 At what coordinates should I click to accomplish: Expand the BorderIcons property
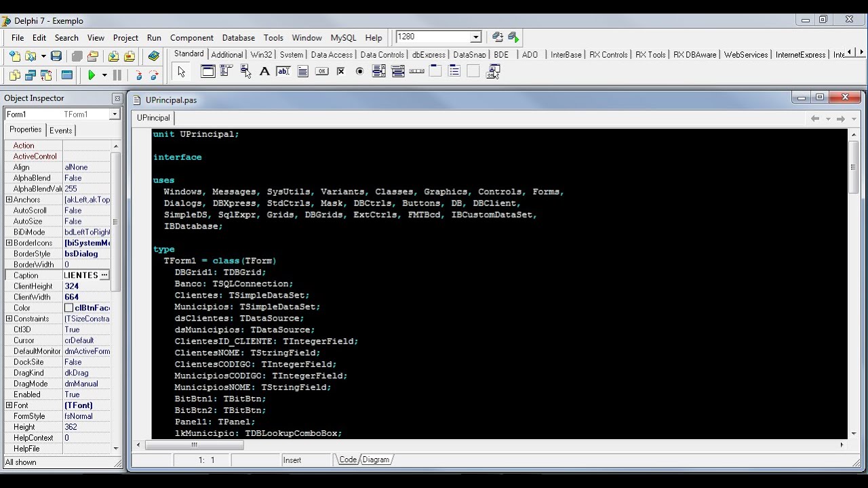tap(9, 243)
